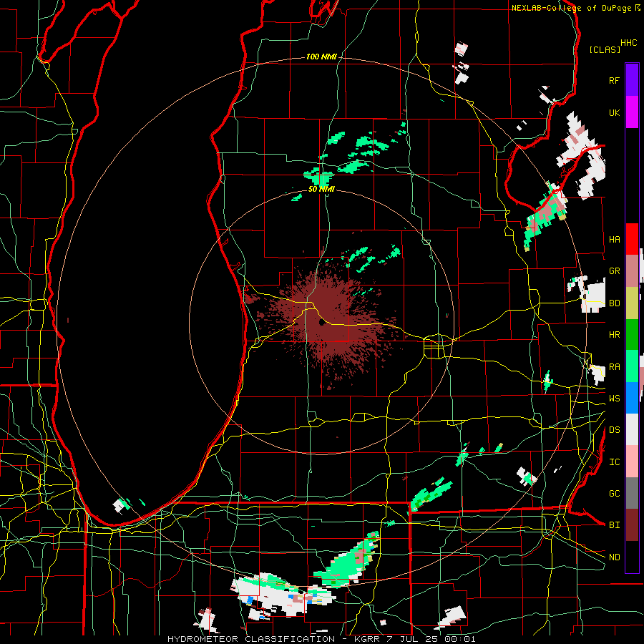Viewport: 644px width, 644px height.
Task: Click the 'NEXLAB-College of DuPage' credit text
Action: pos(571,8)
